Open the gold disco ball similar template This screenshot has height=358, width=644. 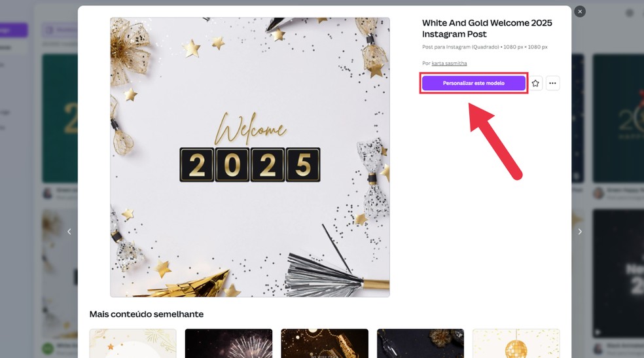[516, 343]
